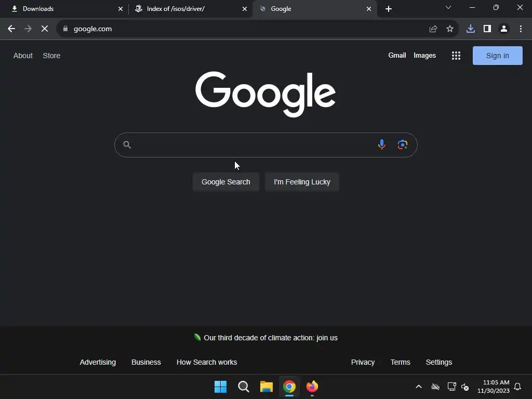Open the Images link
The image size is (532, 399).
tap(424, 55)
